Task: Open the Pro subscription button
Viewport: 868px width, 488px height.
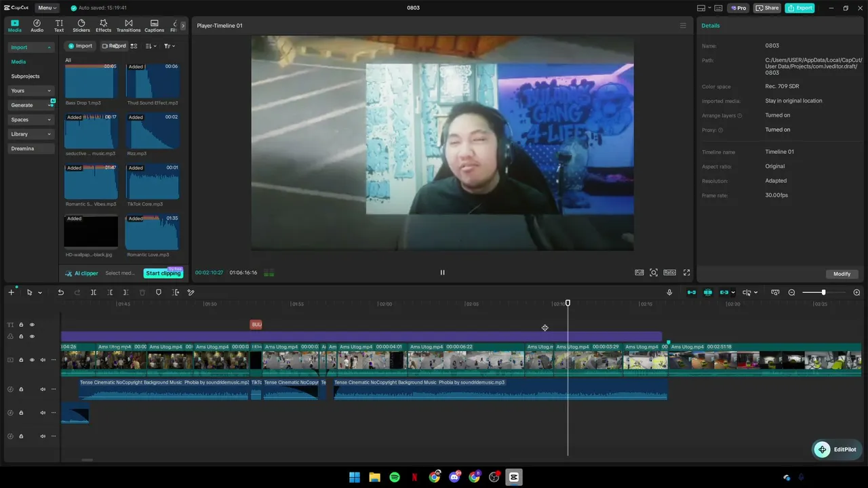Action: (x=738, y=8)
